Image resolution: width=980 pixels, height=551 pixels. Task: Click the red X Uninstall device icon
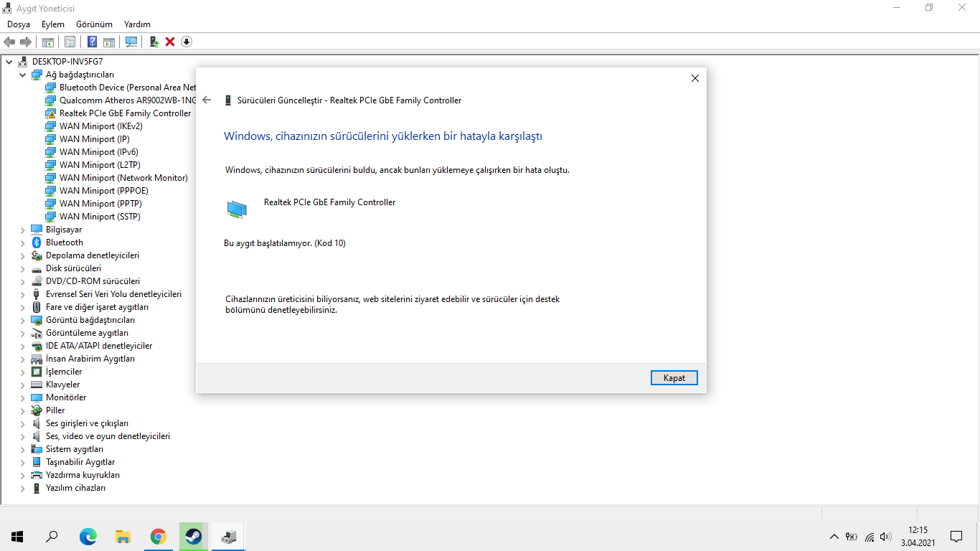click(170, 42)
